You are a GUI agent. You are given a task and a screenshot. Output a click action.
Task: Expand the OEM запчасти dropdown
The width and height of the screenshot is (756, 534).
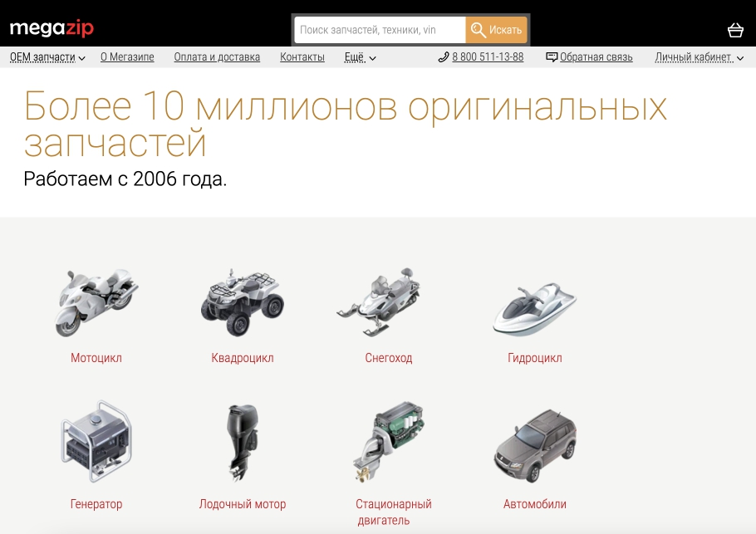point(47,57)
